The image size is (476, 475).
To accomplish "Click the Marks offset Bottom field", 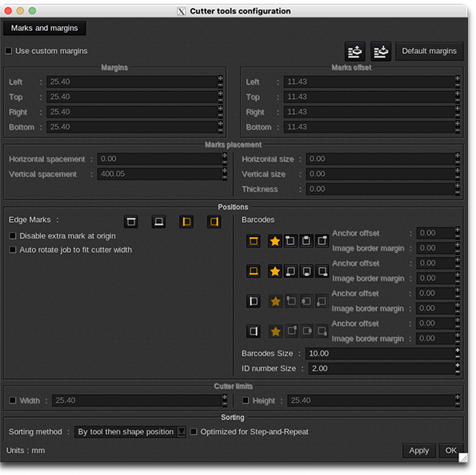I will [x=369, y=127].
